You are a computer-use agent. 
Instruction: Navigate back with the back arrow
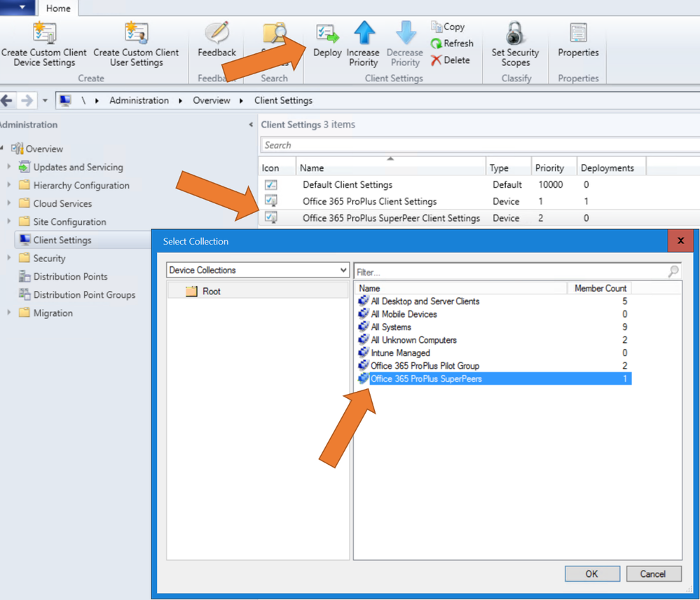pos(7,100)
